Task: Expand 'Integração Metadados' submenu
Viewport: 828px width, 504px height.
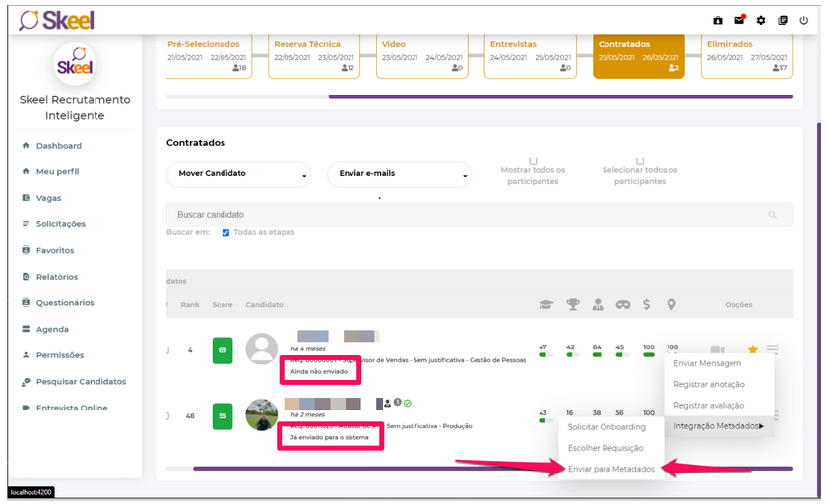Action: coord(719,425)
